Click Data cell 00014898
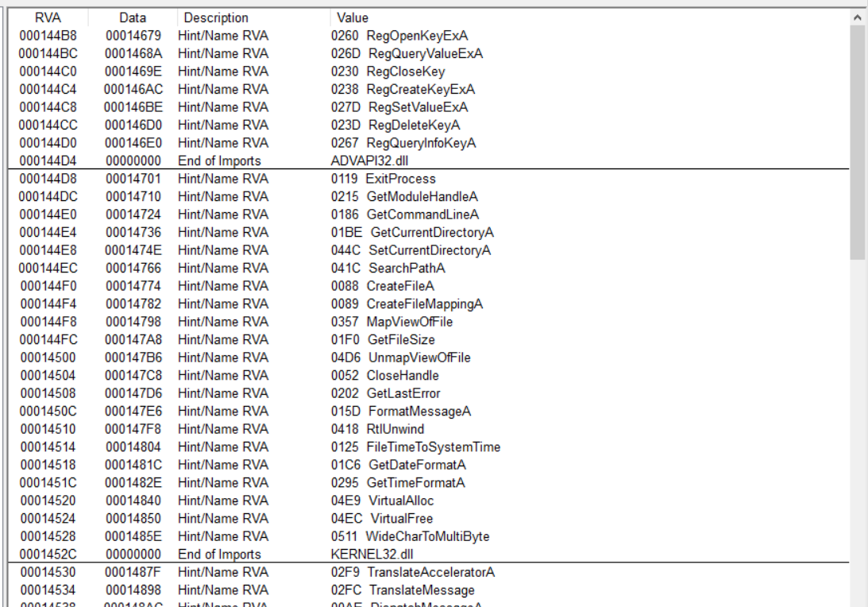868x607 pixels. click(x=133, y=590)
